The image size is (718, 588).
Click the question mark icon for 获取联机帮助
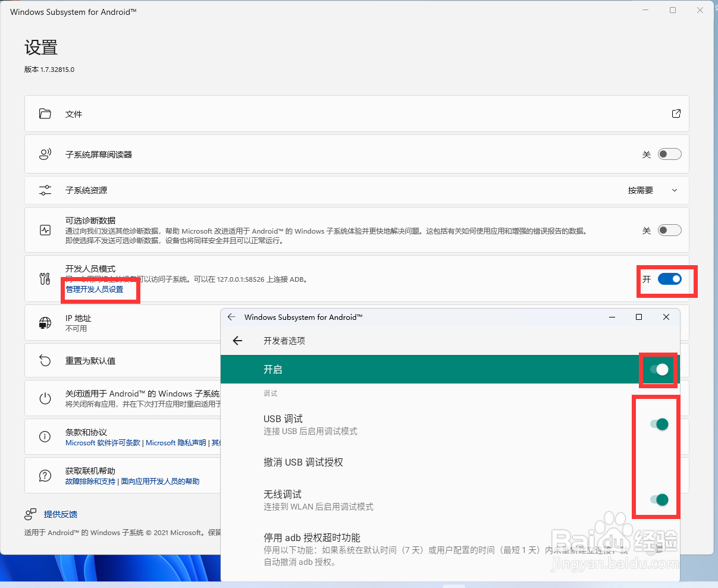tap(45, 475)
